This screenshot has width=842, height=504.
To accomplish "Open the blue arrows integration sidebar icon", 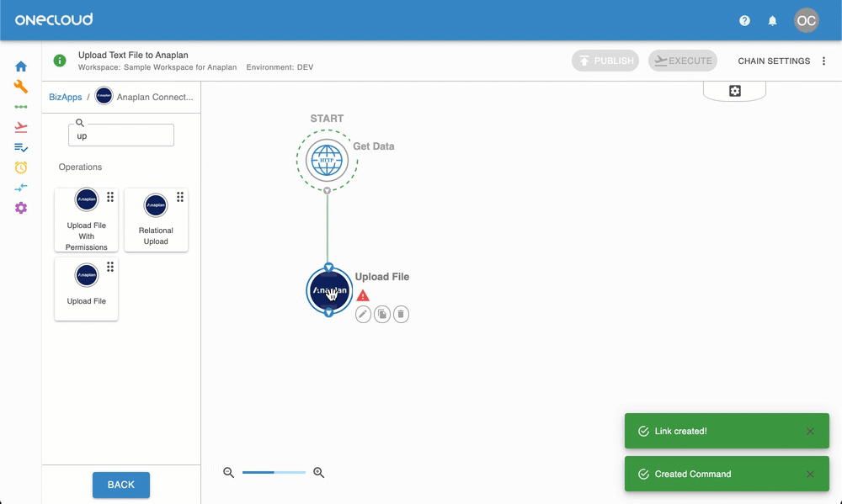I will tap(21, 188).
